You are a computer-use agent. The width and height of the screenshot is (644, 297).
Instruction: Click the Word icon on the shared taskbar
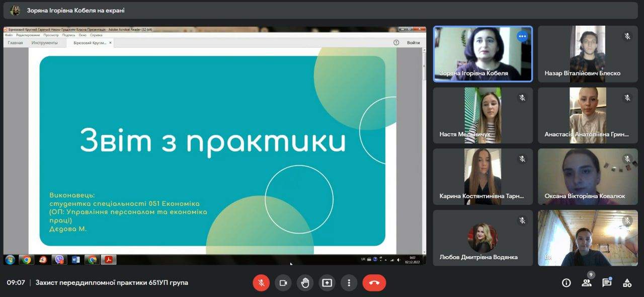[x=76, y=260]
